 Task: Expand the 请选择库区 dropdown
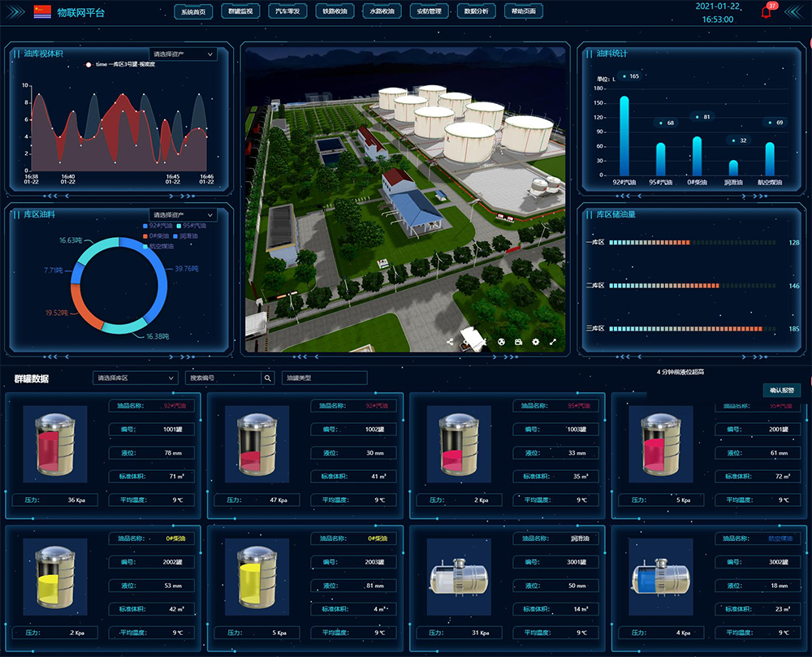point(134,378)
